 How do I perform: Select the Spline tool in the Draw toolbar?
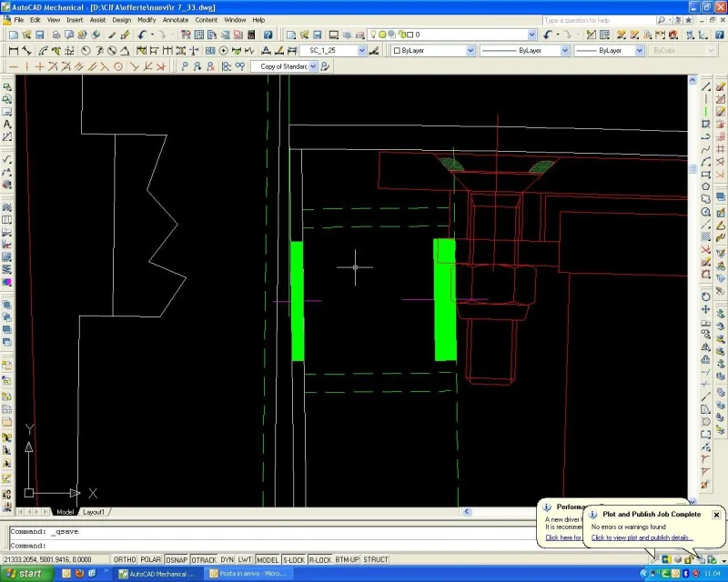[706, 149]
